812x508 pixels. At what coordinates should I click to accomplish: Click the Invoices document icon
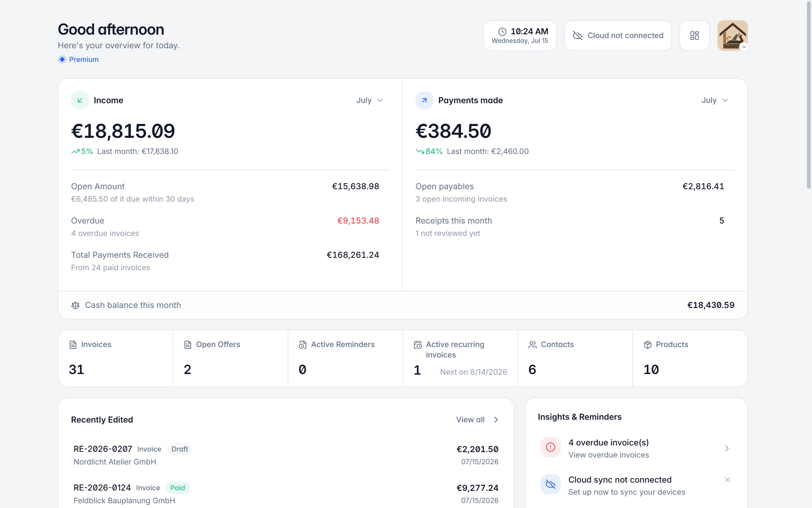coord(73,345)
